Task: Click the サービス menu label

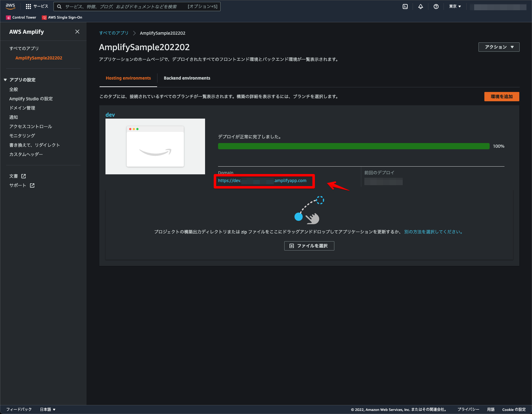Action: click(x=41, y=7)
